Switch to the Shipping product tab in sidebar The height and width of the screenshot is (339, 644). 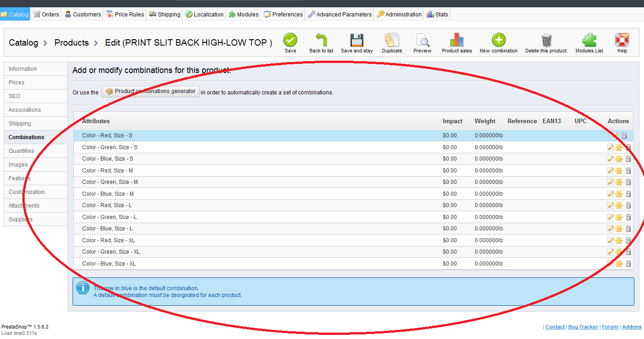tap(36, 124)
